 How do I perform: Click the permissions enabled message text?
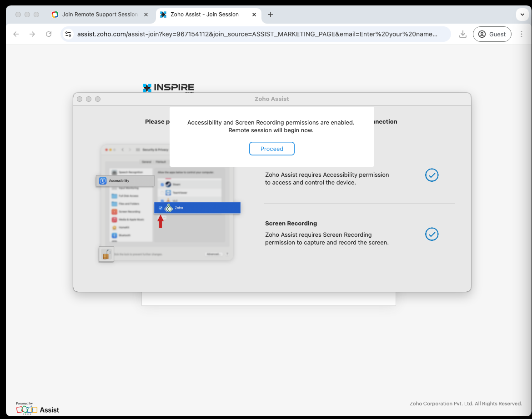271,126
